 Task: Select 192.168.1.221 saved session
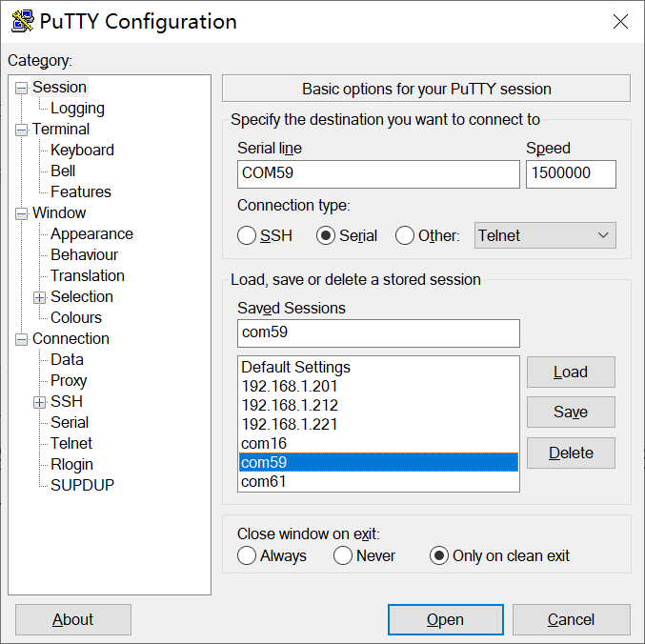(x=378, y=424)
